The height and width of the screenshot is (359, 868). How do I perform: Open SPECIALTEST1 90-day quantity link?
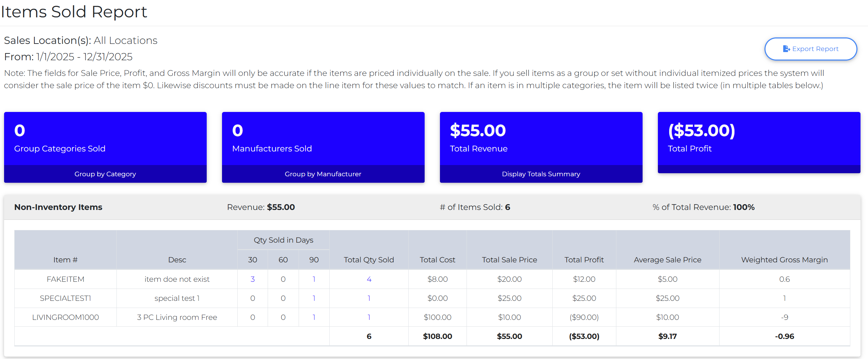coord(314,298)
